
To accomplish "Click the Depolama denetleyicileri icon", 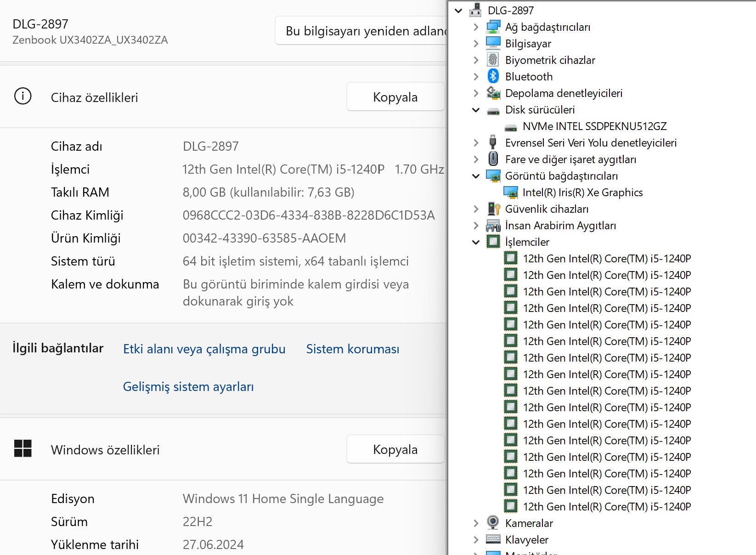I will click(493, 93).
